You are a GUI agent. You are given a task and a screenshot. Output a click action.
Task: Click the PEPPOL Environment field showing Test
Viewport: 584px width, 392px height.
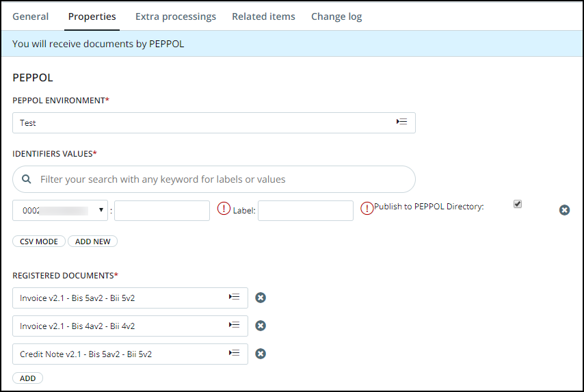coord(214,122)
